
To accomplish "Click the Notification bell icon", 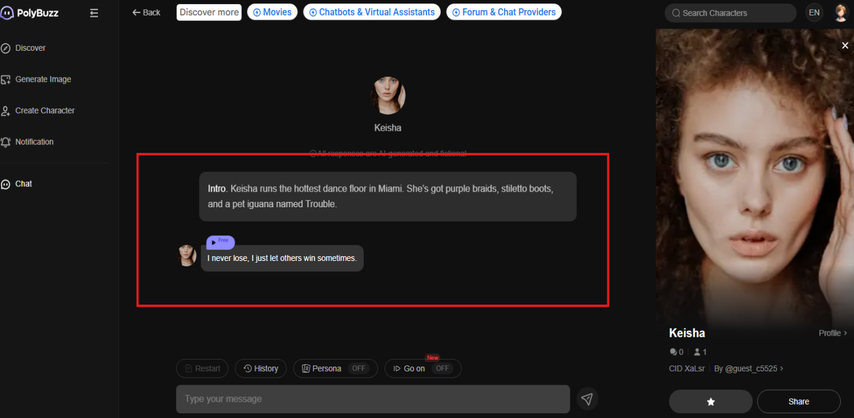I will [5, 142].
